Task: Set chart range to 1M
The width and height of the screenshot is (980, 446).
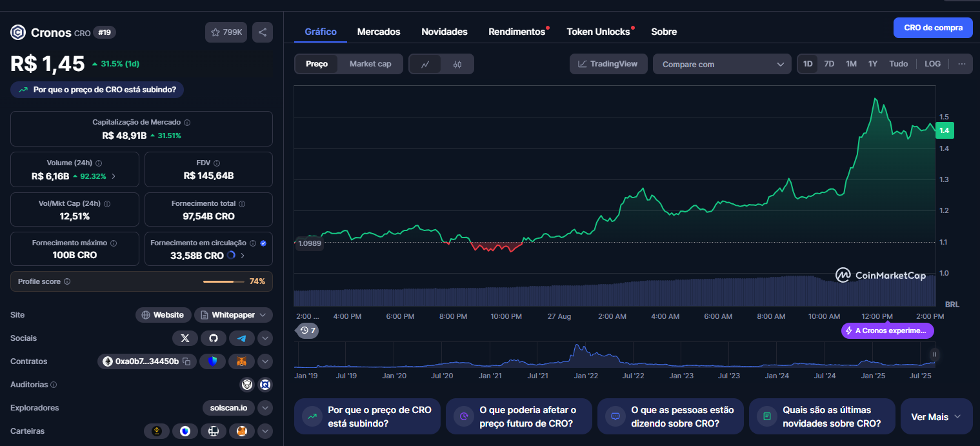Action: 852,64
